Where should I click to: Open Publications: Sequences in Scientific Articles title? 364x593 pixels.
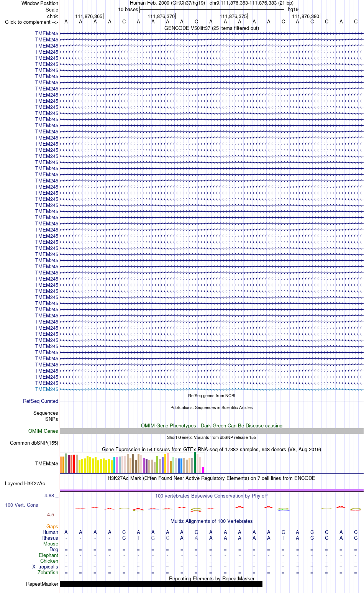point(212,407)
